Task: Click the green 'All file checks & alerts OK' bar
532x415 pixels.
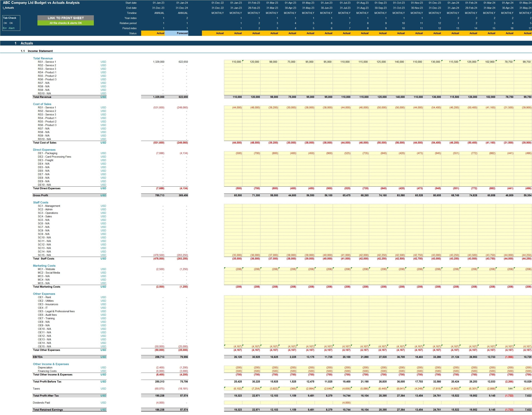Action: [65, 23]
